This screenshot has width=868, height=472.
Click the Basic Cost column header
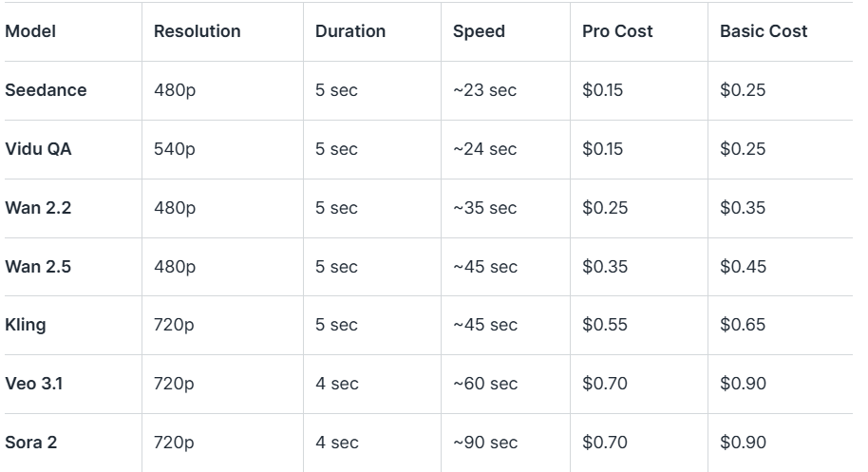point(764,31)
